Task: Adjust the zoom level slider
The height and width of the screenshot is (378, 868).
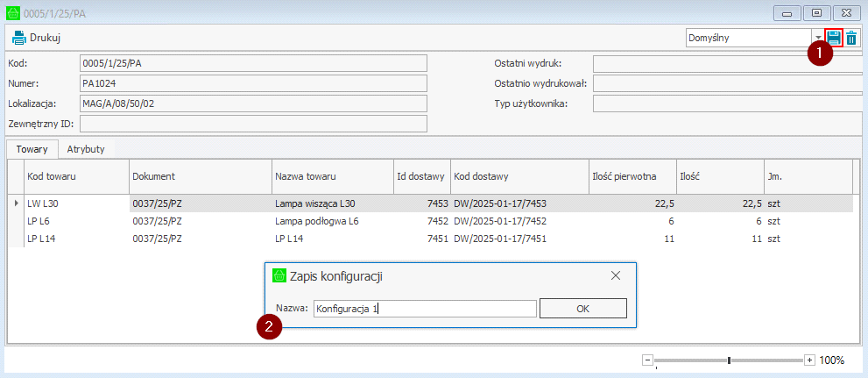Action: tap(729, 360)
